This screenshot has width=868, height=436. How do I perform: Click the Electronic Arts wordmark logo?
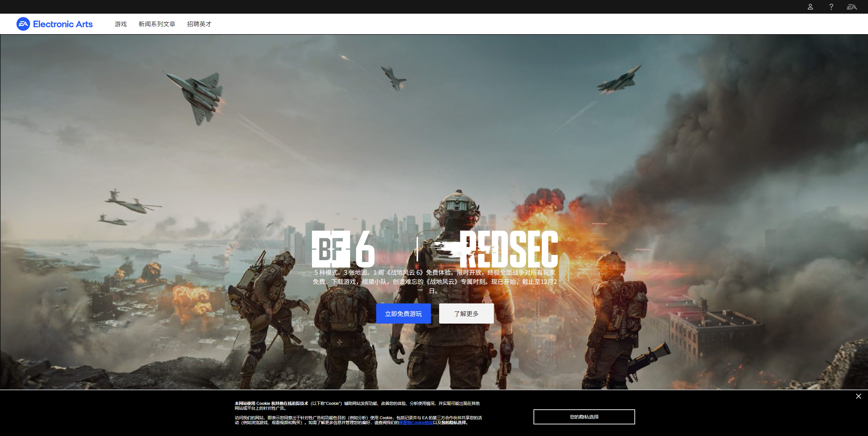click(63, 24)
